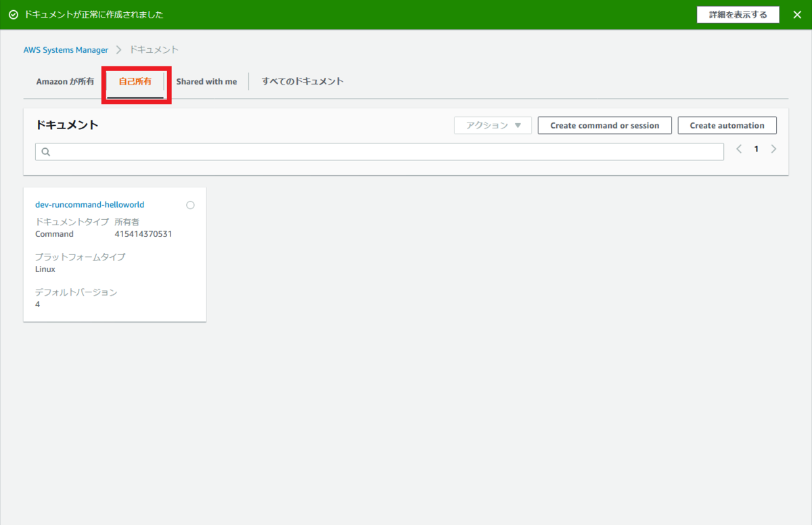This screenshot has width=812, height=525.
Task: Open the アクション dropdown menu
Action: point(493,125)
